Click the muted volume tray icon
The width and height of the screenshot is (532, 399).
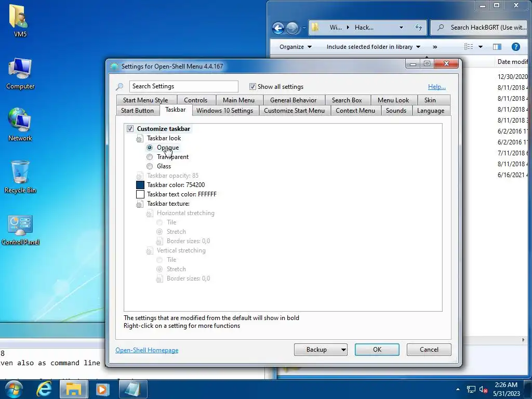pyautogui.click(x=483, y=390)
